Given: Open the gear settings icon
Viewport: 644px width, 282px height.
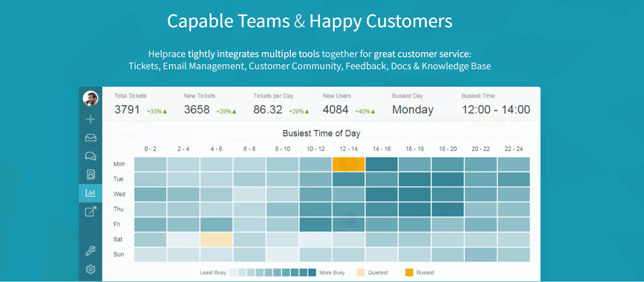Looking at the screenshot, I should click(x=91, y=269).
